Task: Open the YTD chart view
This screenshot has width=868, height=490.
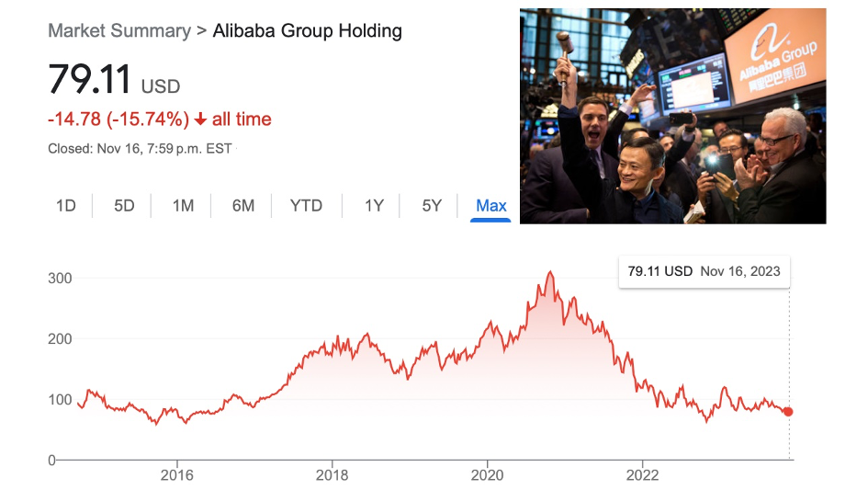Action: [x=306, y=206]
